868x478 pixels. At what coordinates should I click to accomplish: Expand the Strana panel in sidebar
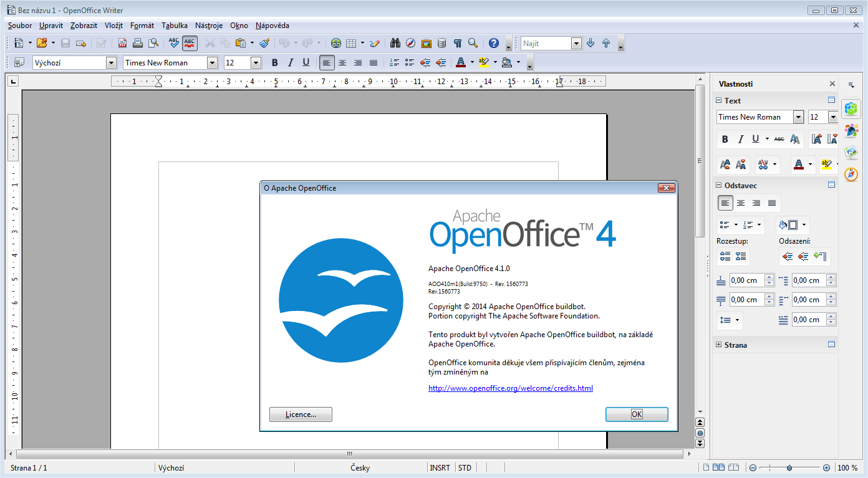pos(718,345)
